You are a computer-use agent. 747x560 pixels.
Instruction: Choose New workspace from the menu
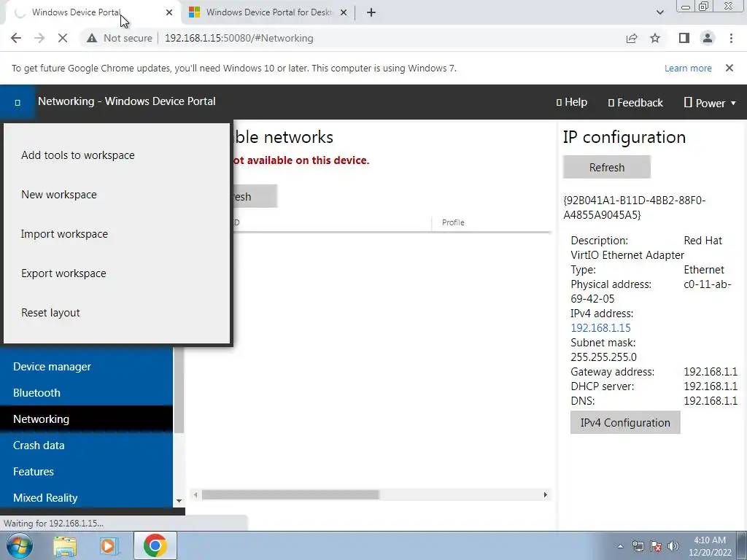click(59, 195)
